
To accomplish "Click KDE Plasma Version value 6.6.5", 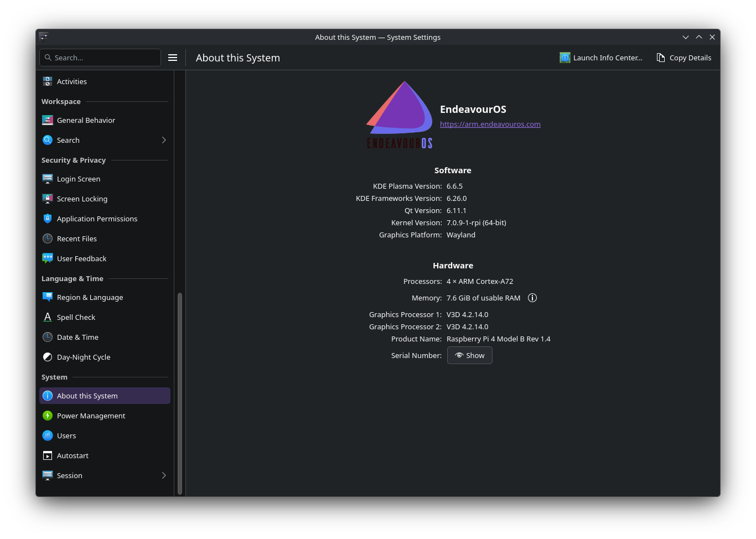I will [x=454, y=186].
